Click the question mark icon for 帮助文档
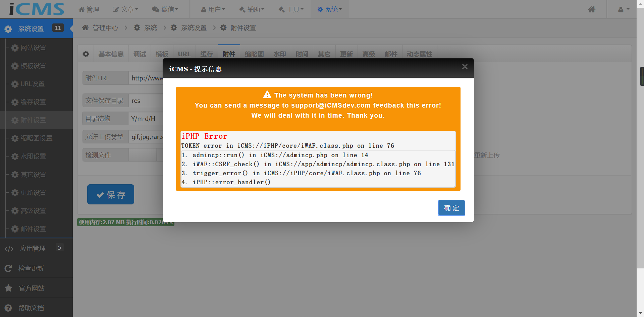The height and width of the screenshot is (317, 644). tap(8, 308)
